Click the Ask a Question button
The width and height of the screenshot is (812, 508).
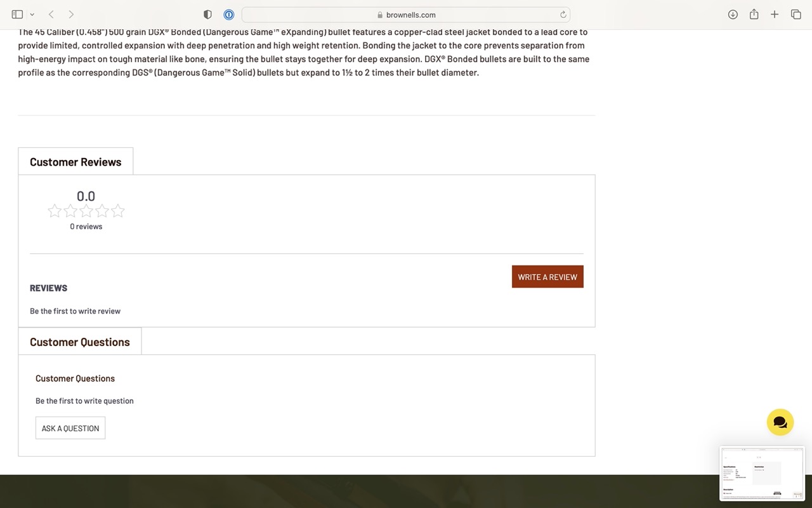(x=70, y=428)
